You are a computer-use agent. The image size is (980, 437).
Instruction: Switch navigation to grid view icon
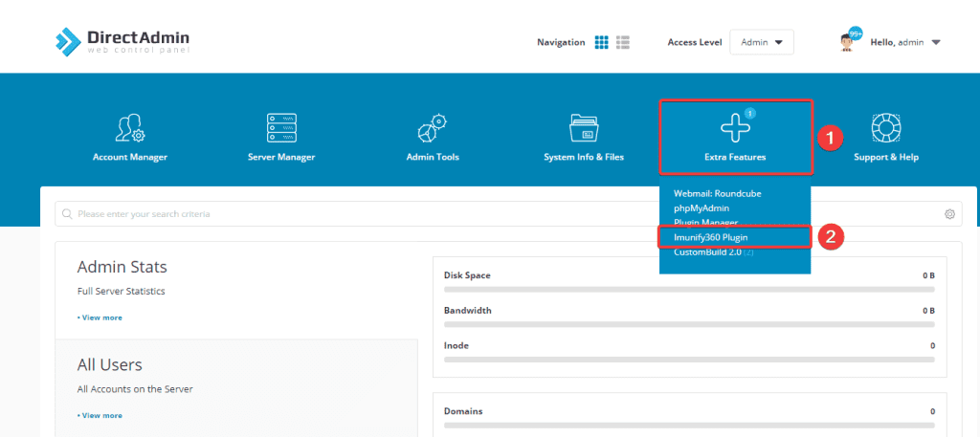click(602, 42)
